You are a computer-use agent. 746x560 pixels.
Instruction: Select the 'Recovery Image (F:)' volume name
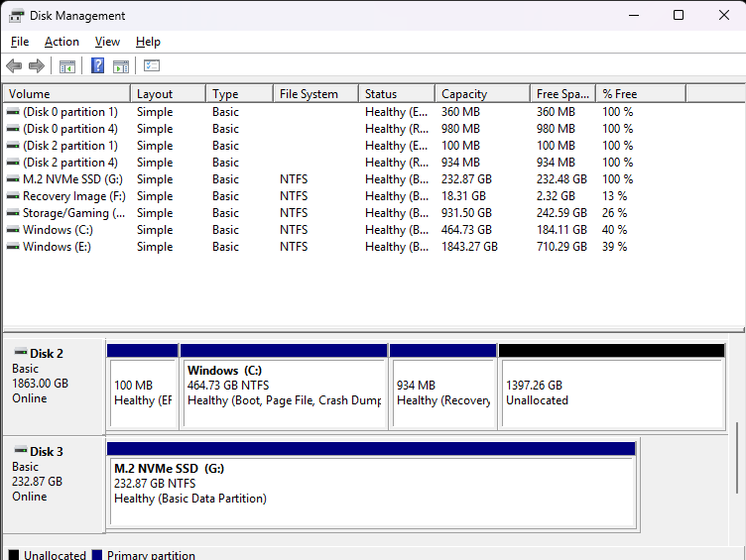[74, 196]
